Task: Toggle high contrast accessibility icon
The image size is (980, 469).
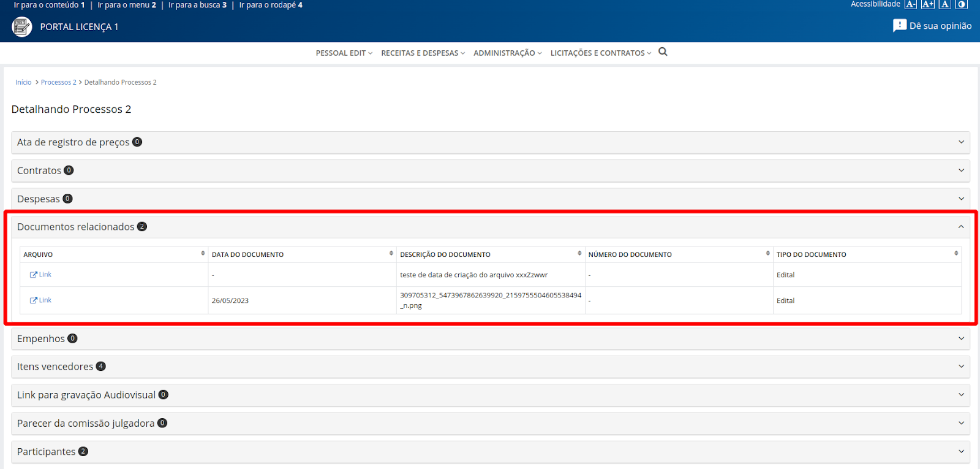Action: (x=962, y=4)
